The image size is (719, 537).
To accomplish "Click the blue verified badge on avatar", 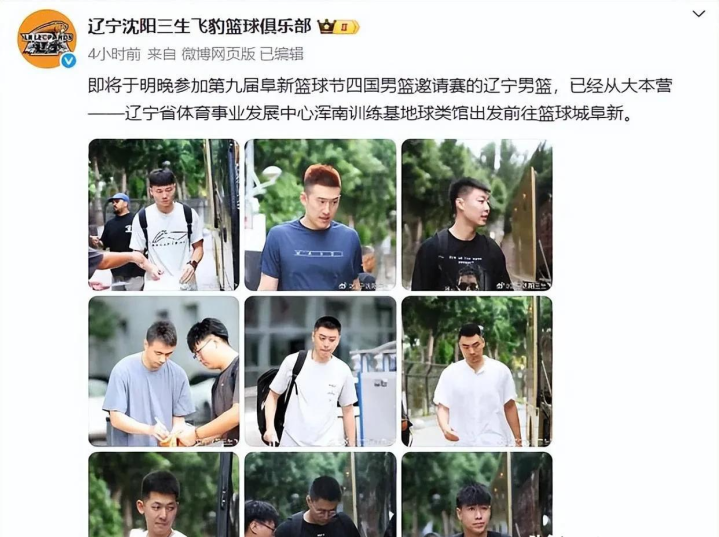I will (x=69, y=61).
